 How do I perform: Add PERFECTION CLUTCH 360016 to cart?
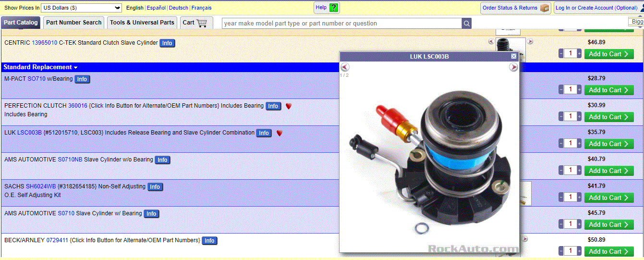pos(609,117)
